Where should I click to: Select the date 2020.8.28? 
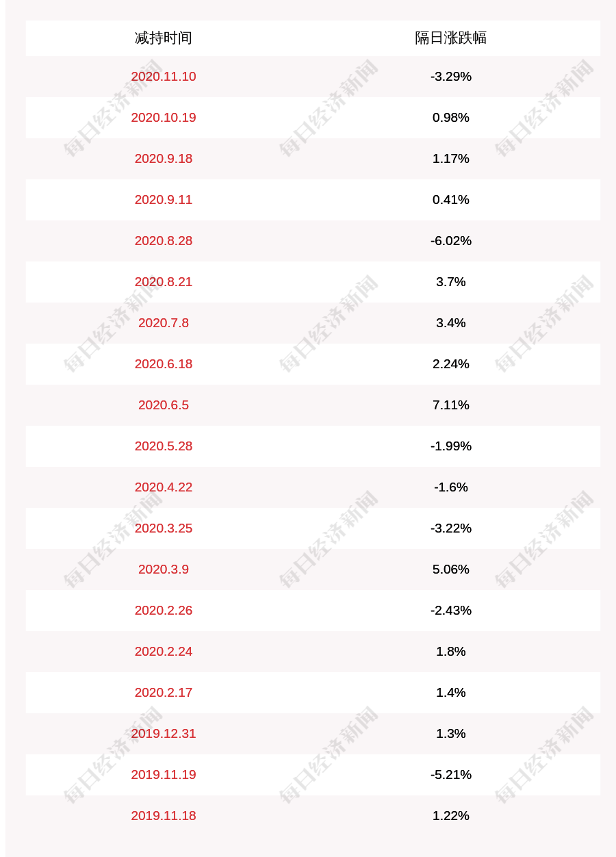[163, 241]
